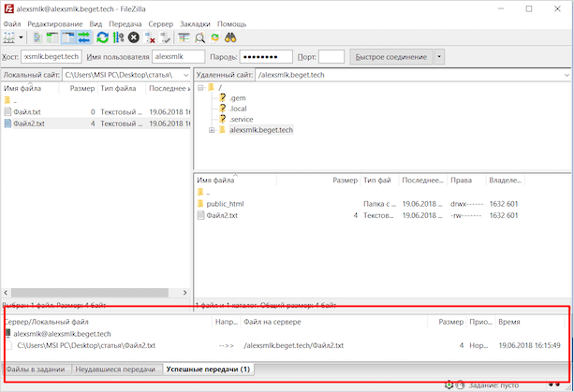Open the quick connect history dropdown
Viewport: 574px width, 392px height.
tap(439, 57)
